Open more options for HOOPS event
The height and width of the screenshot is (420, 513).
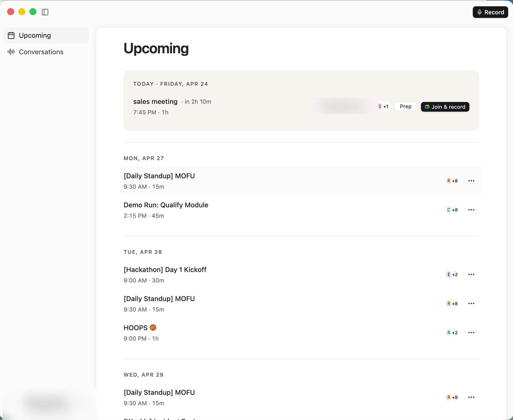[471, 333]
